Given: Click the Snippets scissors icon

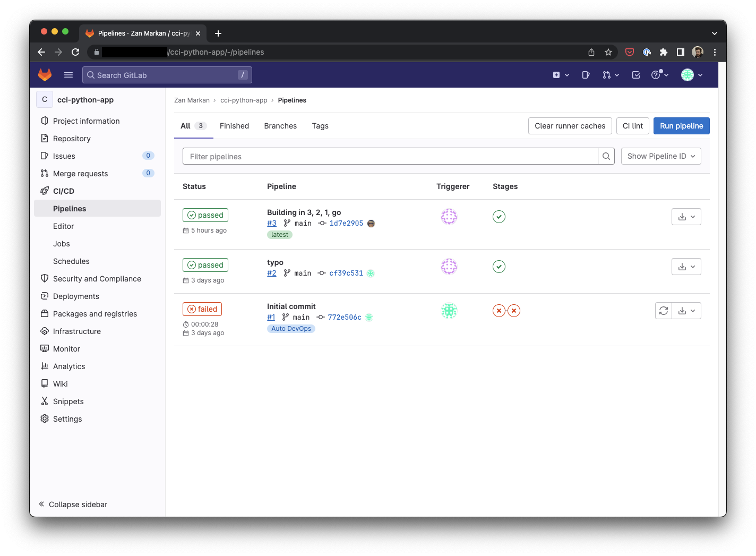Looking at the screenshot, I should click(x=45, y=401).
